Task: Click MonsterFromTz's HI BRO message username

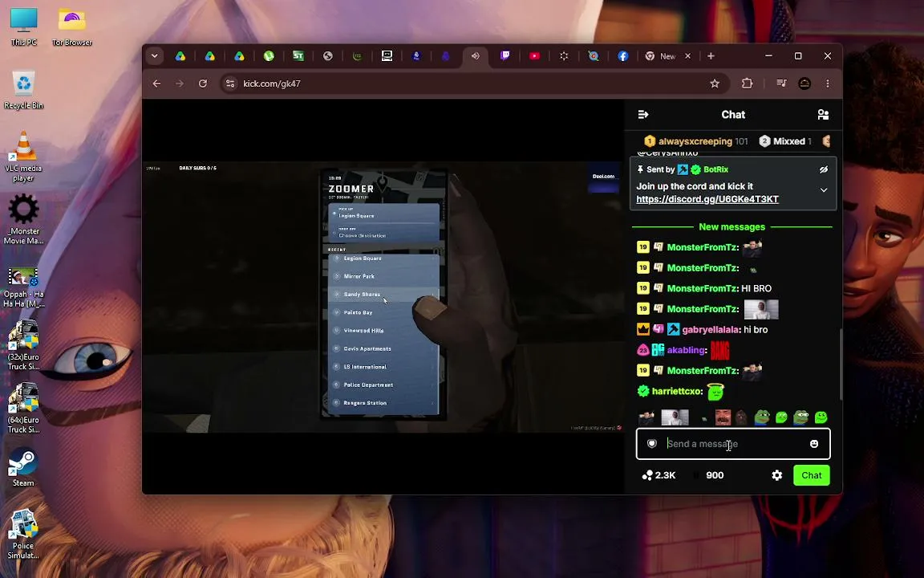Action: click(x=703, y=288)
